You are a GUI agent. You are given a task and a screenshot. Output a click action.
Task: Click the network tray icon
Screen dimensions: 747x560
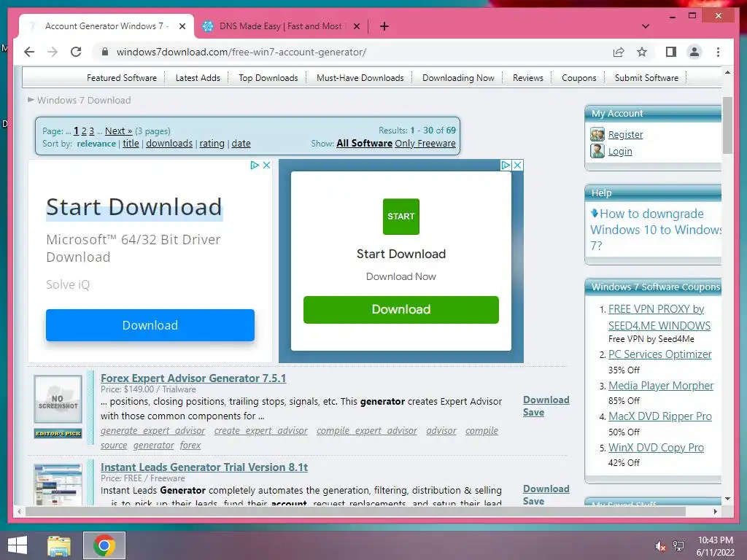(678, 546)
